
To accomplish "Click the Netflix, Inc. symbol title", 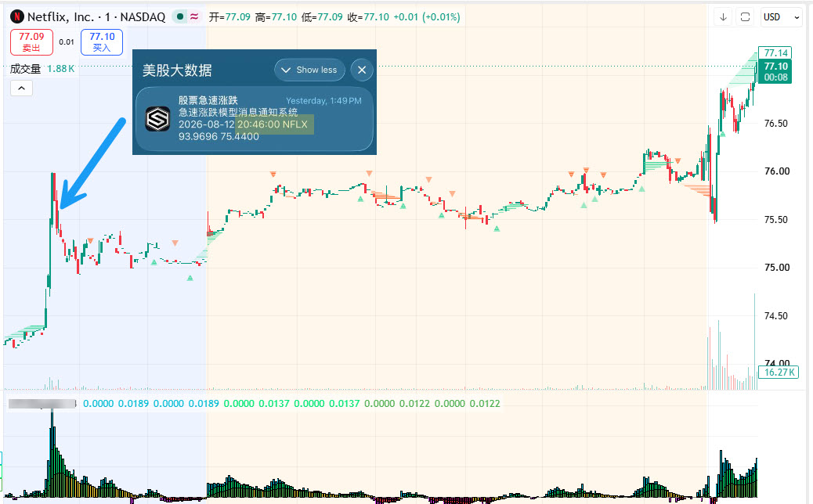I will [96, 17].
